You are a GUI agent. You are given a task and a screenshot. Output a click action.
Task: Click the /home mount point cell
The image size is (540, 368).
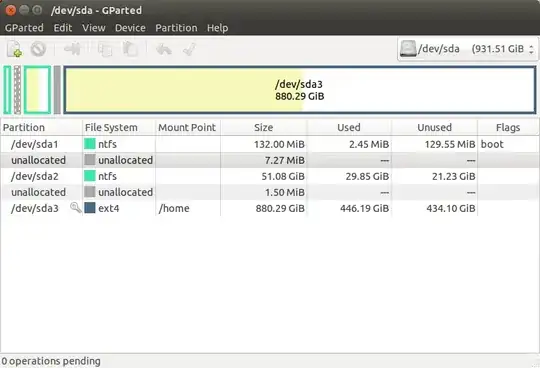click(x=174, y=208)
